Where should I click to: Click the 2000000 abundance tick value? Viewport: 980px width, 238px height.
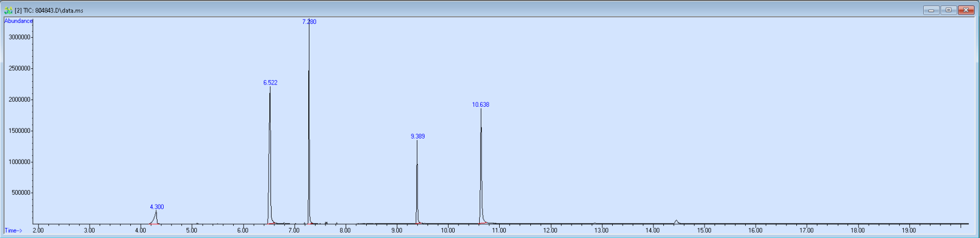(x=19, y=100)
